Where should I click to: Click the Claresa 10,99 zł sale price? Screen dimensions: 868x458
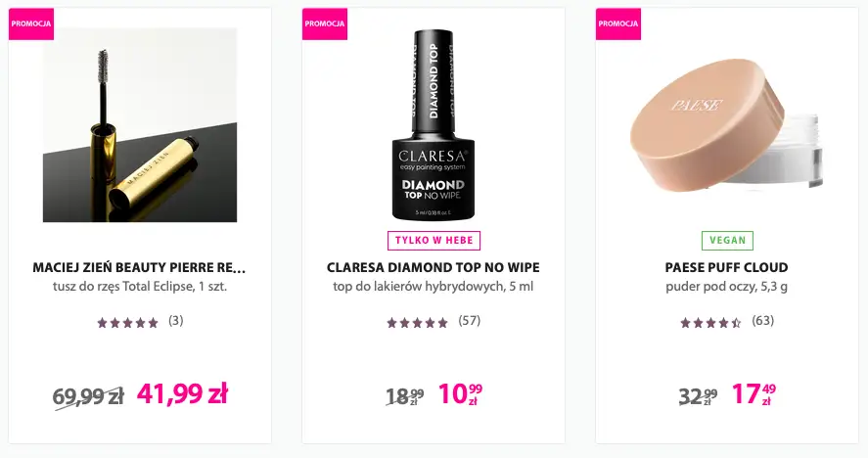[x=460, y=394]
